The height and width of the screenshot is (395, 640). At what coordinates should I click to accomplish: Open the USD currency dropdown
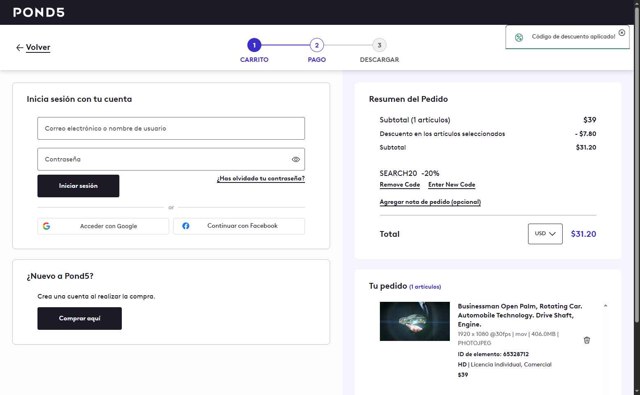tap(545, 234)
